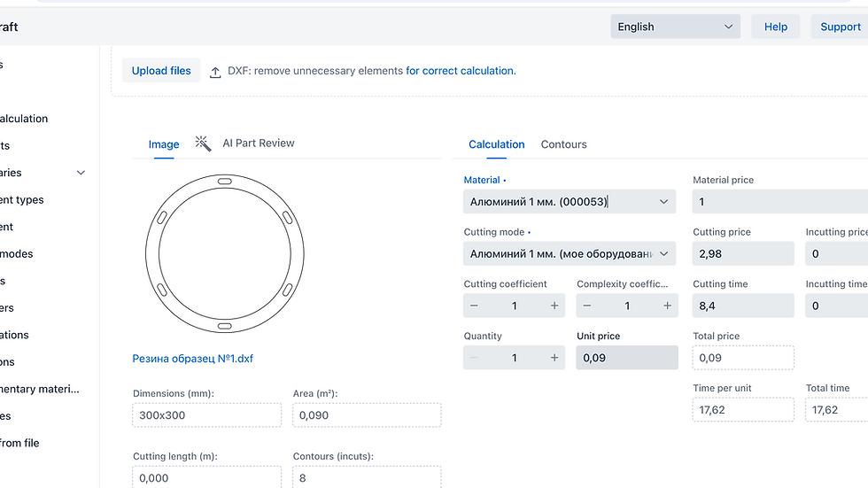868x488 pixels.
Task: Decrease cutting coefficient with minus
Action: [x=475, y=306]
